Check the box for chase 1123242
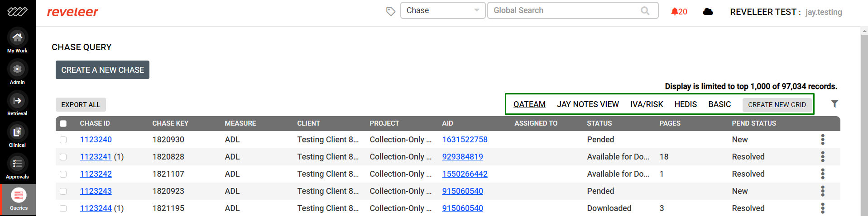The height and width of the screenshot is (216, 868). [x=63, y=174]
